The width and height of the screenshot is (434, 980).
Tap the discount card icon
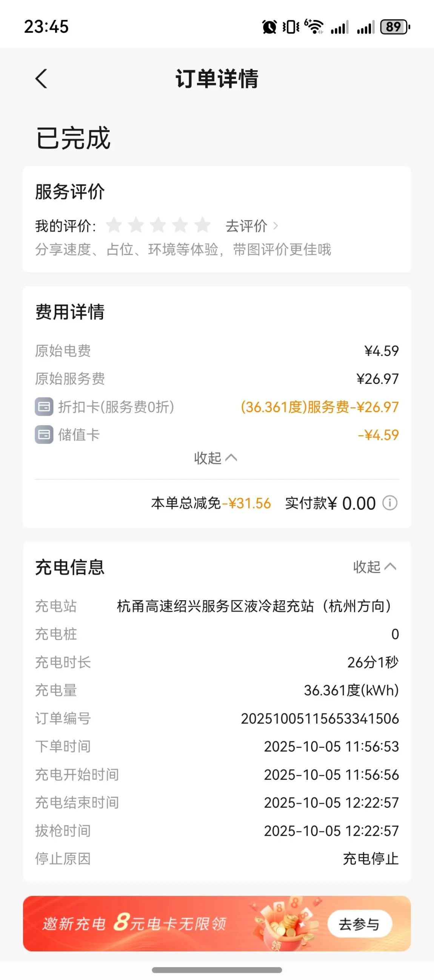(x=44, y=407)
